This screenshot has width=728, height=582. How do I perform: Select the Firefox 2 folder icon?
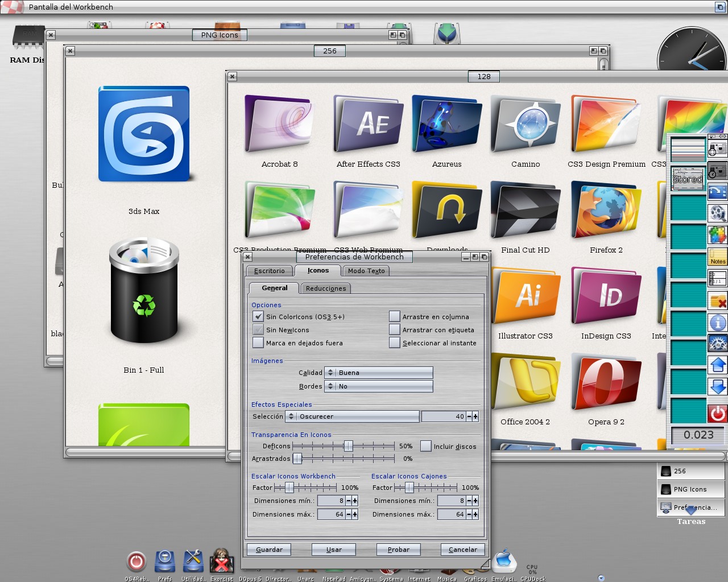pyautogui.click(x=606, y=210)
